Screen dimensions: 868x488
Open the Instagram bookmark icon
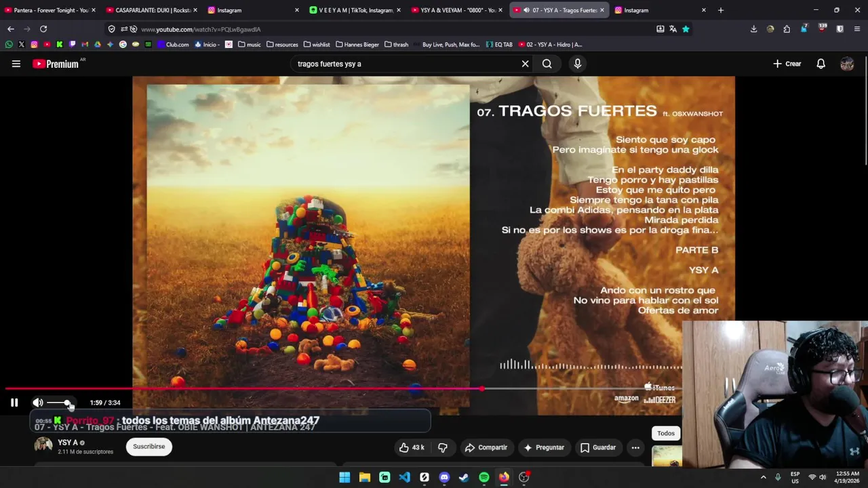coord(34,45)
